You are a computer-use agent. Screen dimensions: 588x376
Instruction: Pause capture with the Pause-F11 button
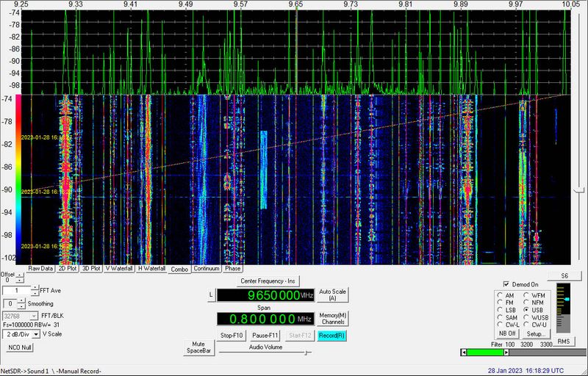(265, 336)
